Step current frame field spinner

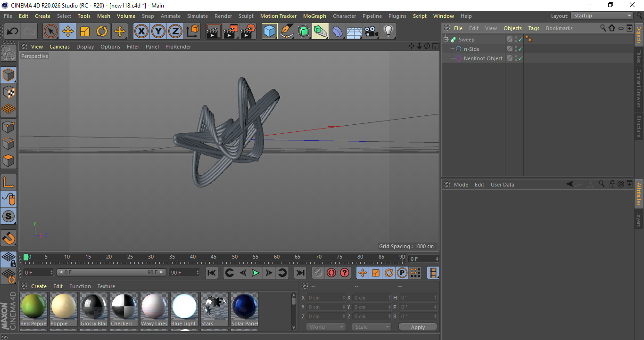click(437, 259)
